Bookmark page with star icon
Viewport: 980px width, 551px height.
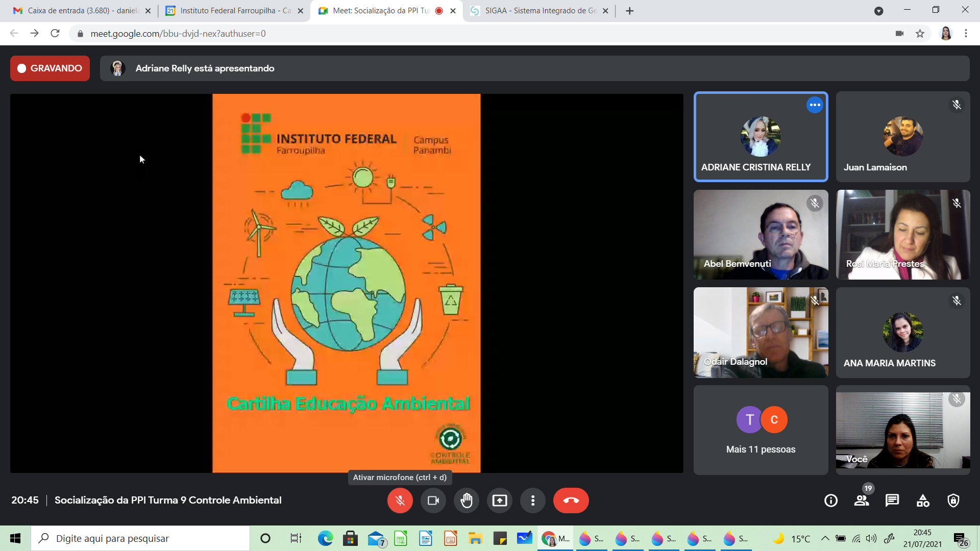pyautogui.click(x=920, y=34)
